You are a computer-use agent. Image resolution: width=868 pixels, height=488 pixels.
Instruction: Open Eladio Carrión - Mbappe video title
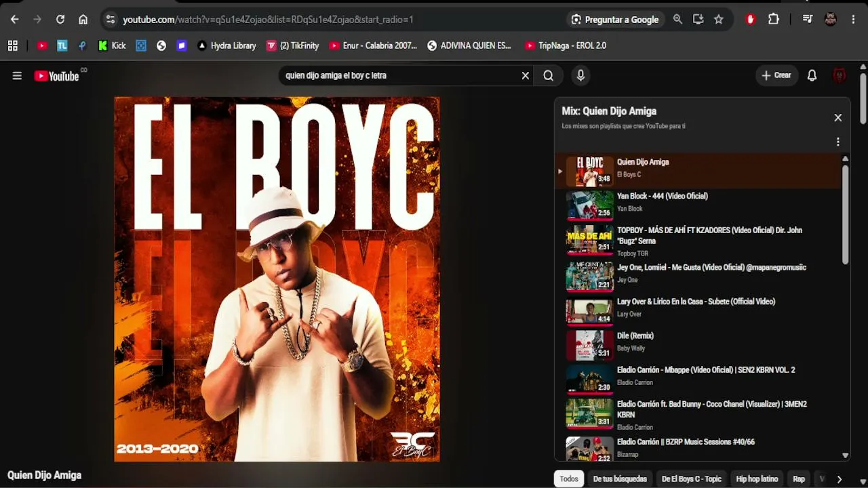point(706,370)
